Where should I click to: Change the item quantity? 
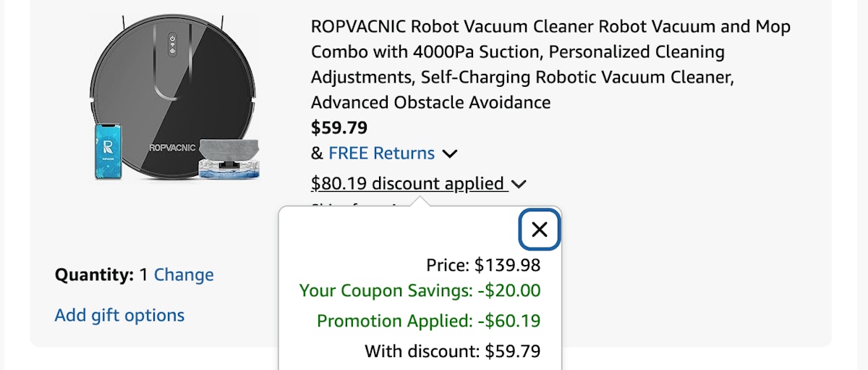184,275
